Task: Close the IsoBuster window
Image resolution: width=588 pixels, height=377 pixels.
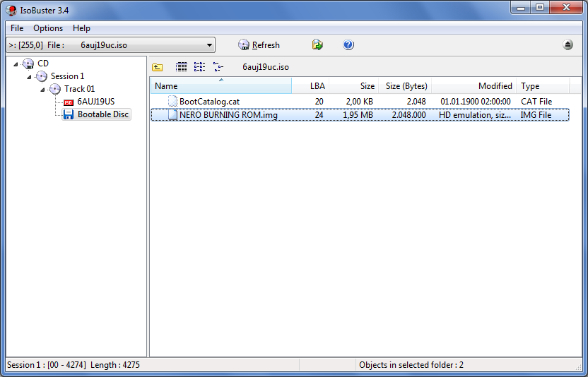Action: (x=566, y=8)
